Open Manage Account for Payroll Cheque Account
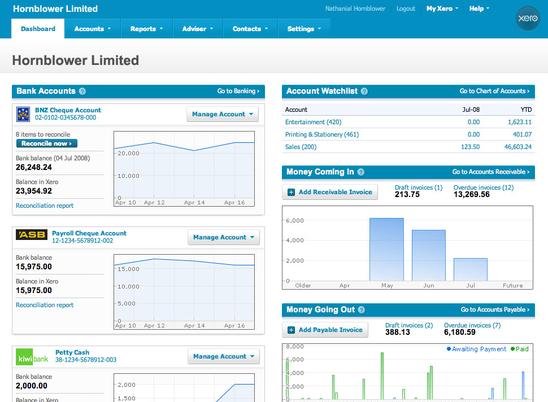The width and height of the screenshot is (548, 402). tap(224, 237)
